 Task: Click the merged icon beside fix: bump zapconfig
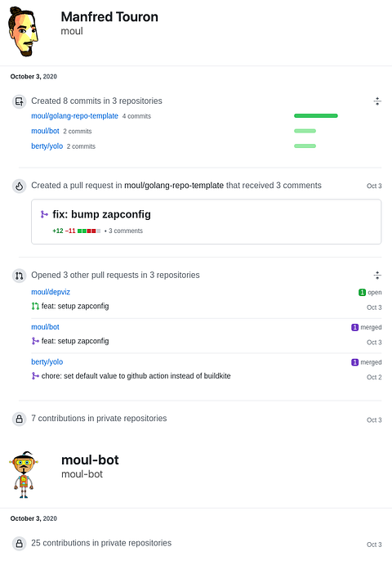pyautogui.click(x=44, y=214)
